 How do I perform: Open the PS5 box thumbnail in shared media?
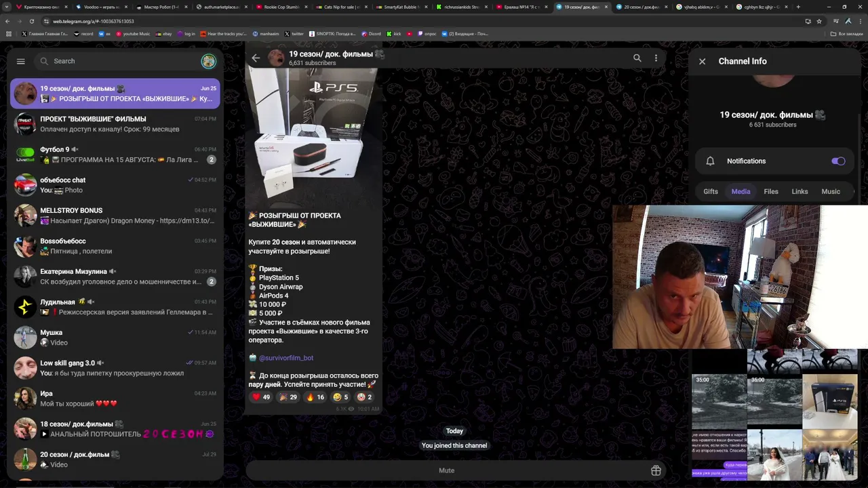(830, 401)
